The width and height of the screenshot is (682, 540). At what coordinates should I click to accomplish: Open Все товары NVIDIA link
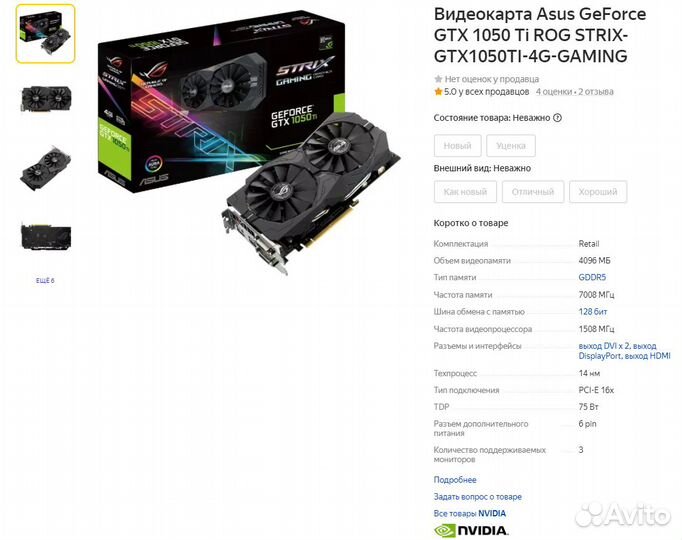point(470,513)
